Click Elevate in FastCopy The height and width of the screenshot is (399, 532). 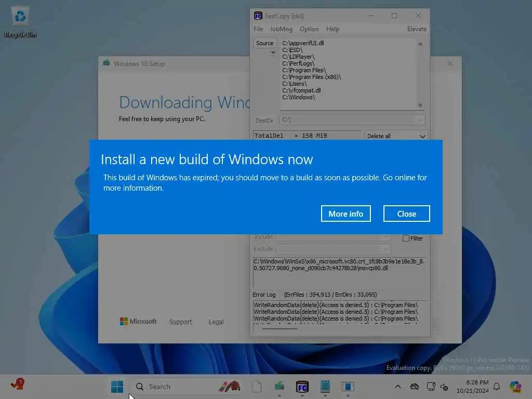tap(417, 29)
